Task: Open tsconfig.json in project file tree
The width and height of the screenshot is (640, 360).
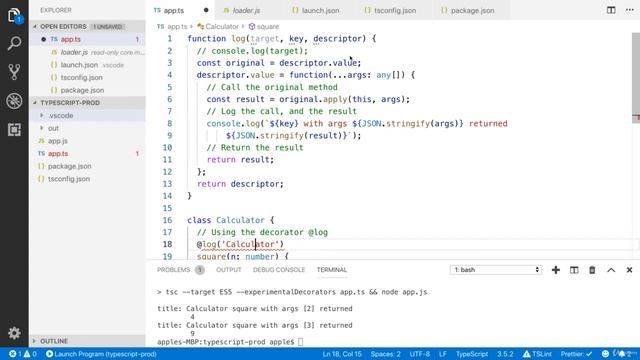Action: pos(87,179)
